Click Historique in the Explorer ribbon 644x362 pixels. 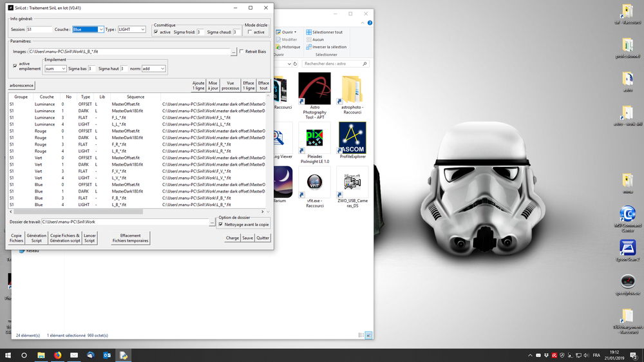288,47
